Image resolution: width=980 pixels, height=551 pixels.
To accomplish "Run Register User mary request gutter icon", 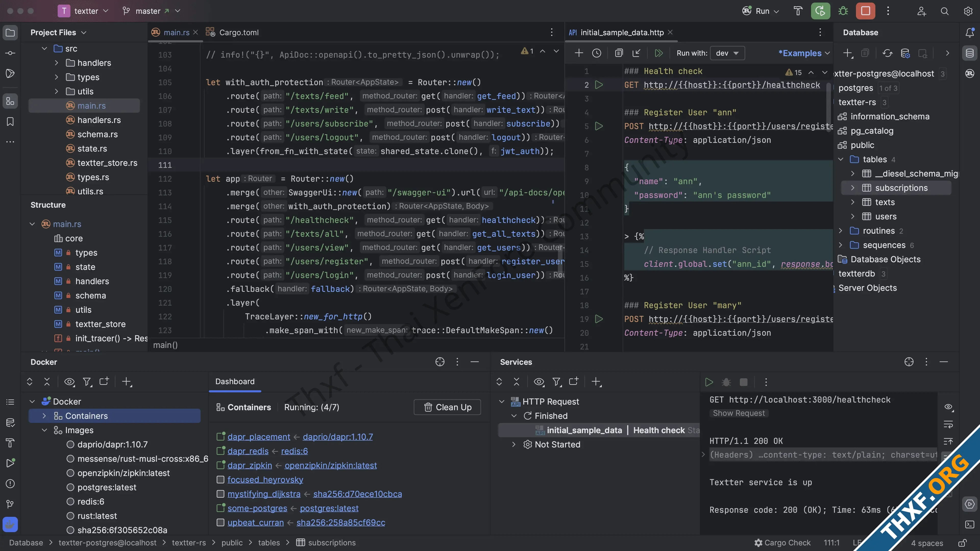I will tap(599, 319).
